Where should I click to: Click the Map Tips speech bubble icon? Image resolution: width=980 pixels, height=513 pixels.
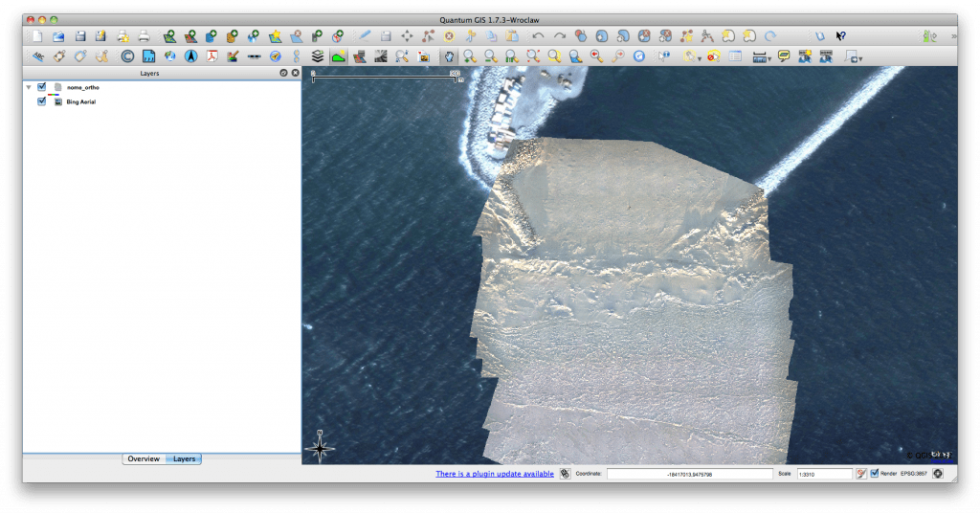784,56
